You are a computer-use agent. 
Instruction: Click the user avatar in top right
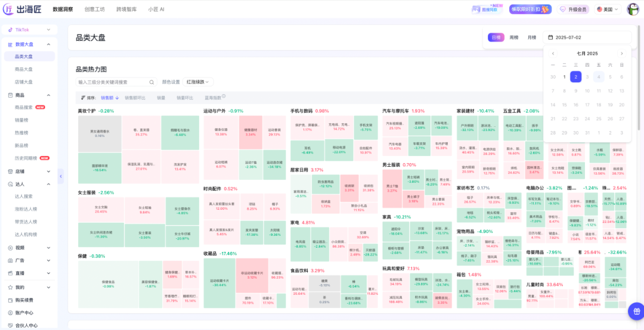633,10
